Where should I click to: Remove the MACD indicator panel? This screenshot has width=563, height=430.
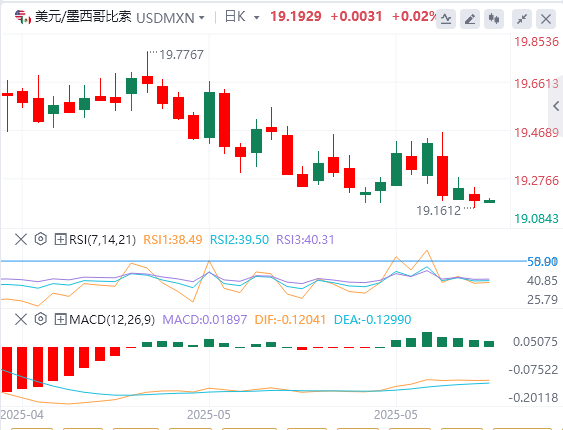21,319
